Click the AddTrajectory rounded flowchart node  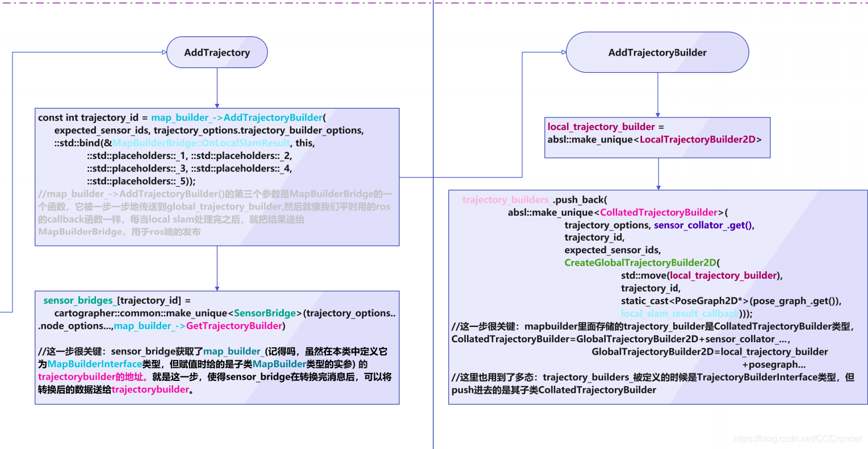coord(217,53)
